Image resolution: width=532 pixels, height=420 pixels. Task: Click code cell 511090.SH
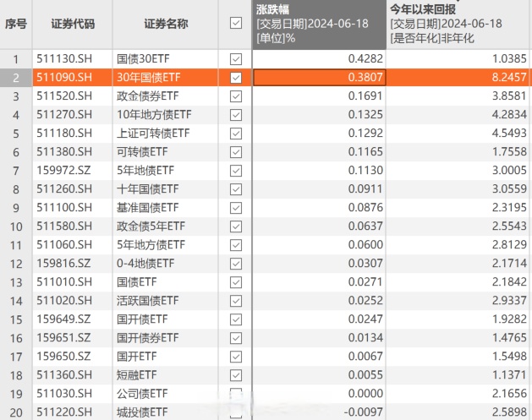click(72, 78)
